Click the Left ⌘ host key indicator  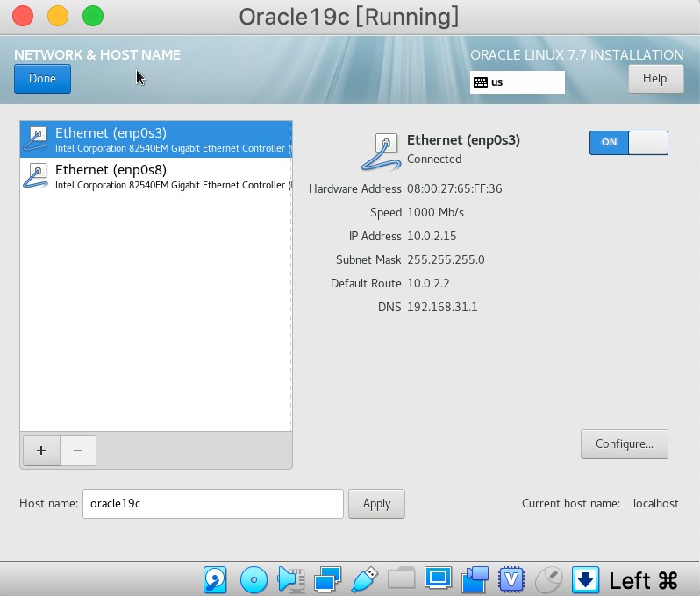pyautogui.click(x=643, y=580)
